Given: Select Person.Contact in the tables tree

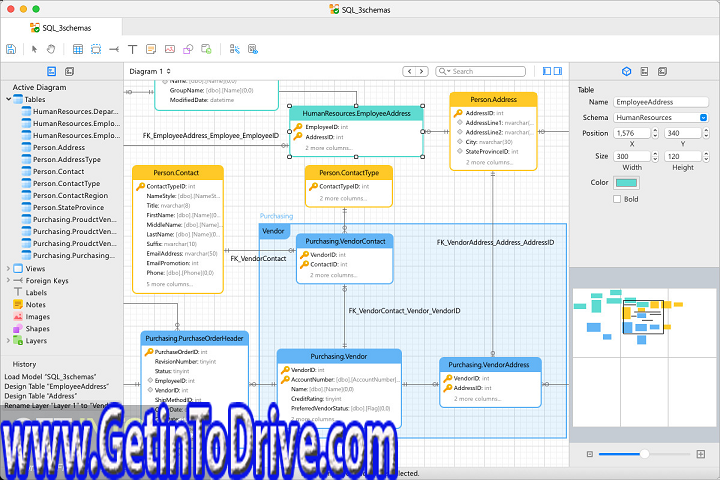Looking at the screenshot, I should pos(58,171).
